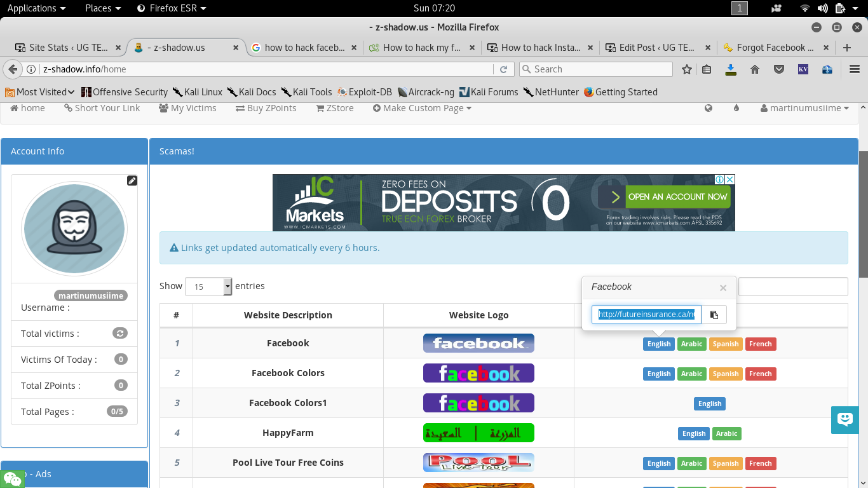Viewport: 868px width, 488px height.
Task: Click the KV extension icon
Action: click(x=803, y=69)
